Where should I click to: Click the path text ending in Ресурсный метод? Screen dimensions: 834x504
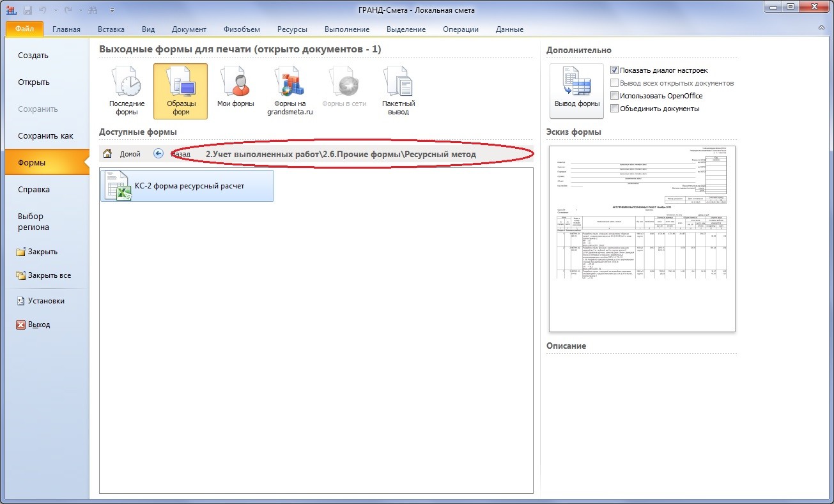click(341, 154)
